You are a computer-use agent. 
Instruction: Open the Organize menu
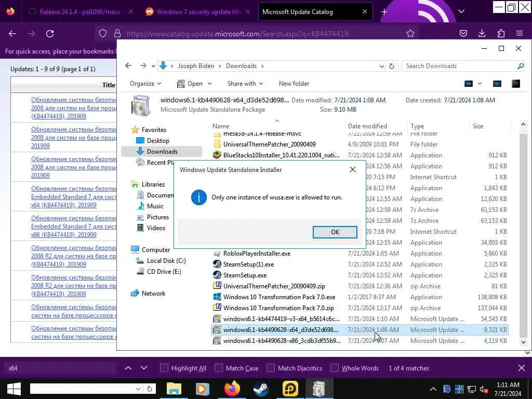tap(145, 84)
